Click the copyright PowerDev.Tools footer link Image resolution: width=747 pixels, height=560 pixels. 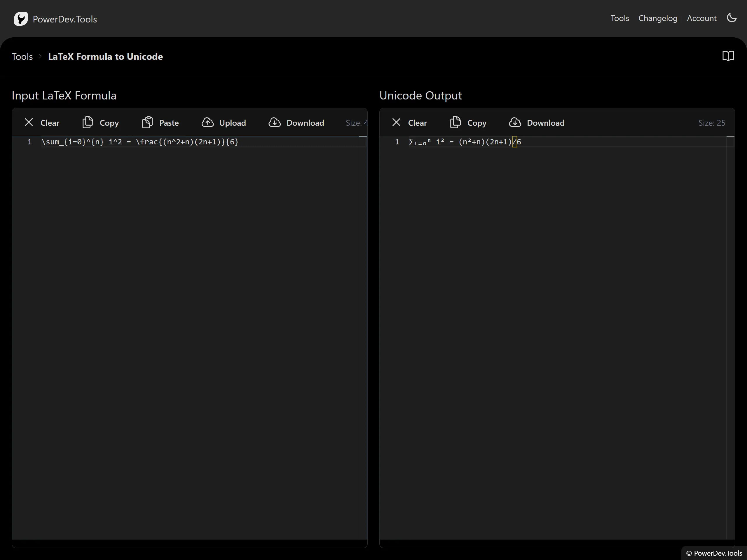tap(714, 553)
